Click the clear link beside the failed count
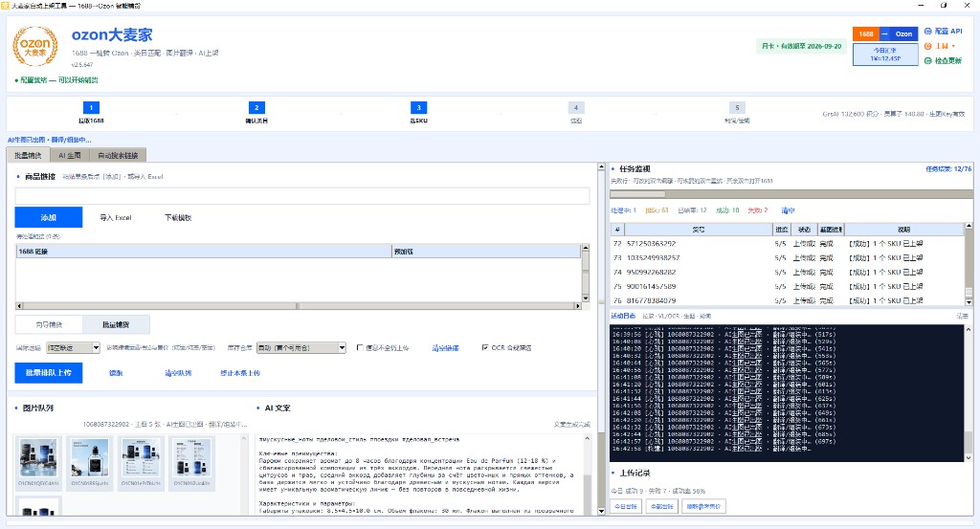 tap(788, 210)
